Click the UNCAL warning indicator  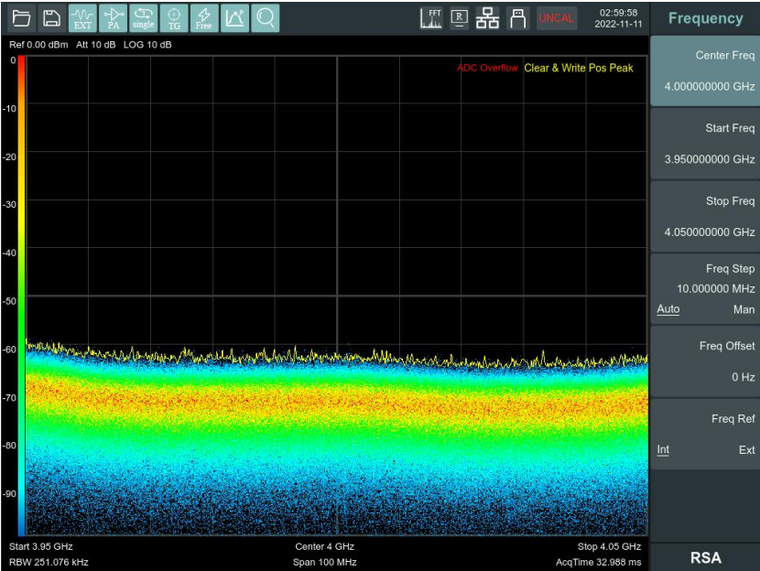pos(556,18)
